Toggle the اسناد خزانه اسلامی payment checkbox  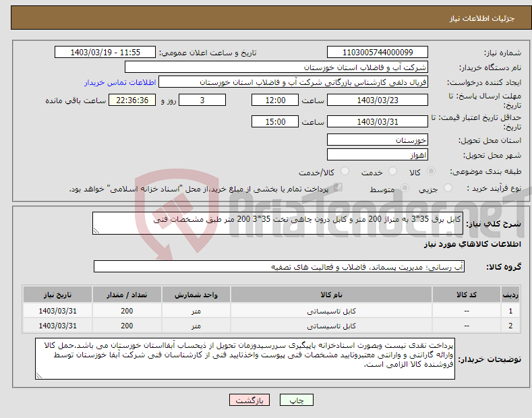point(338,187)
